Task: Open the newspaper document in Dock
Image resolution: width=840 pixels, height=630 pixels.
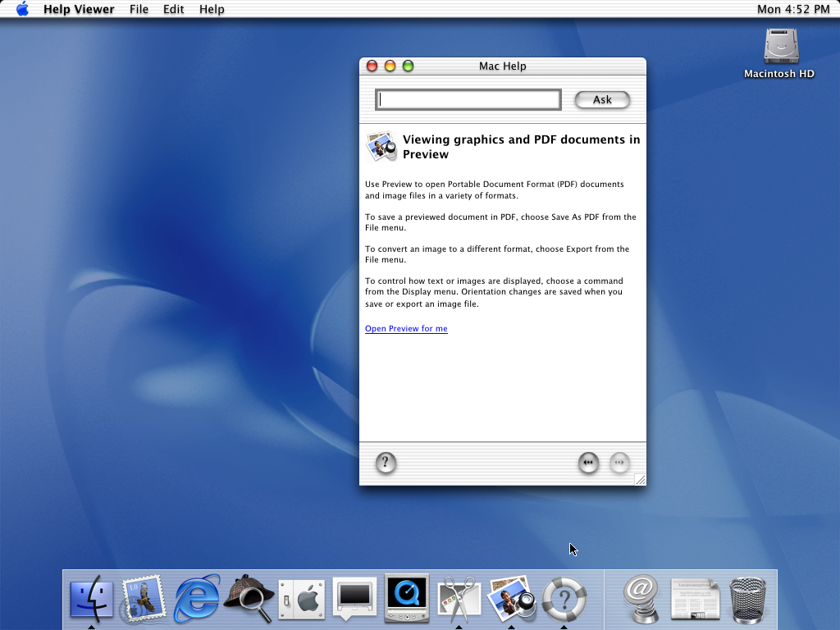Action: point(695,598)
